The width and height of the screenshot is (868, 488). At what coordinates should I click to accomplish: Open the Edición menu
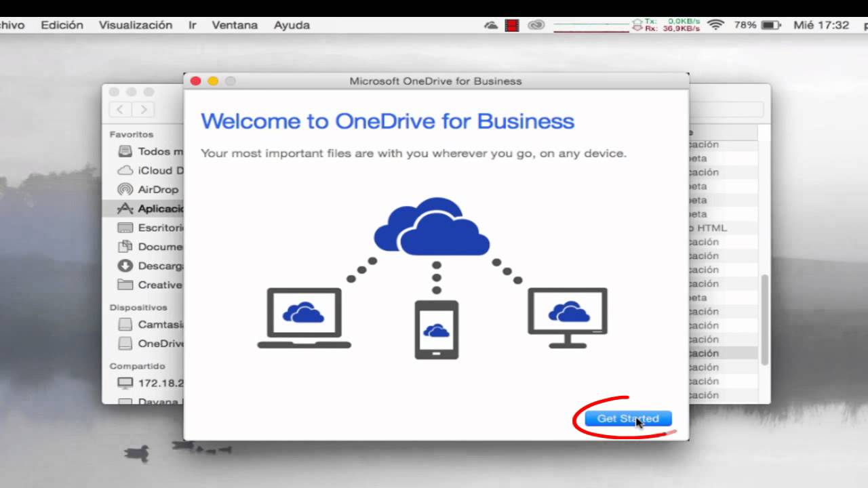[x=62, y=25]
